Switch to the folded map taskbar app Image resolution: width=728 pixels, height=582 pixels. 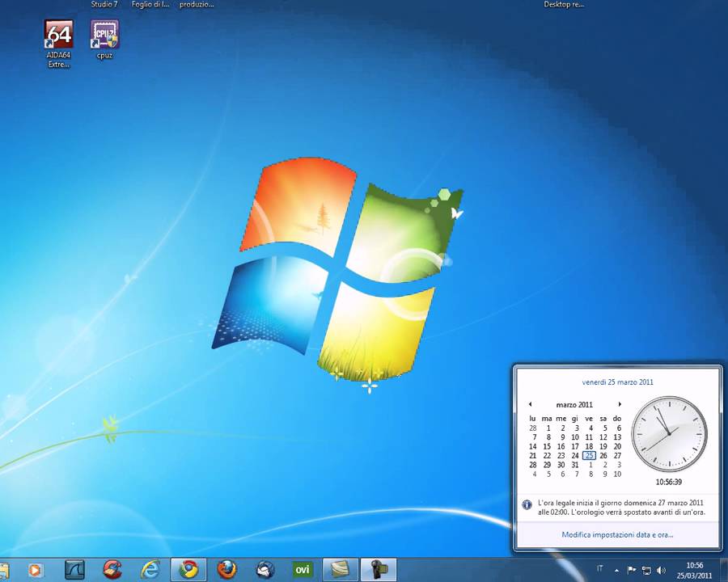click(x=341, y=569)
